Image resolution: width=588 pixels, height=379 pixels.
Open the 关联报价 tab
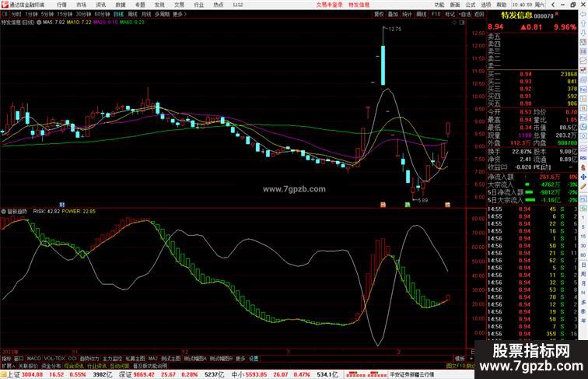[28, 366]
